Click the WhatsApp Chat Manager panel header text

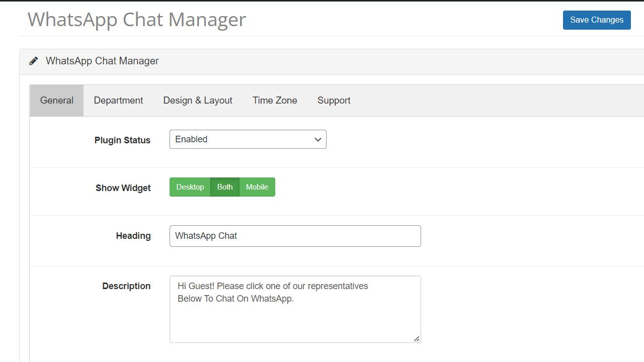[x=102, y=61]
